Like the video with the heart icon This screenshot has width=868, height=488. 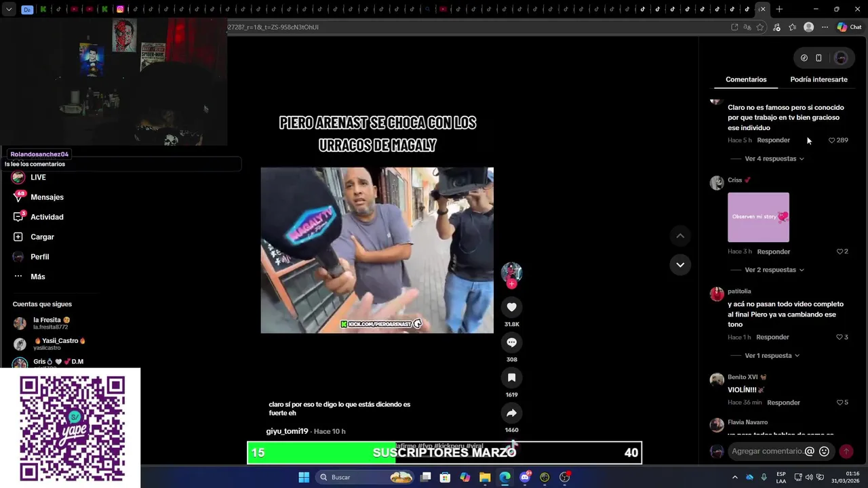click(x=511, y=307)
